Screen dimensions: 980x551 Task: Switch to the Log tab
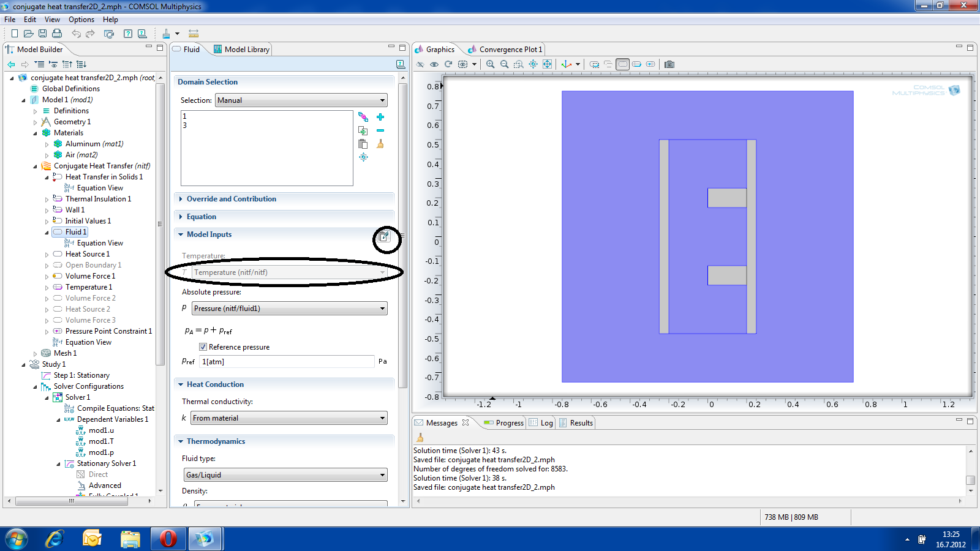pyautogui.click(x=541, y=423)
